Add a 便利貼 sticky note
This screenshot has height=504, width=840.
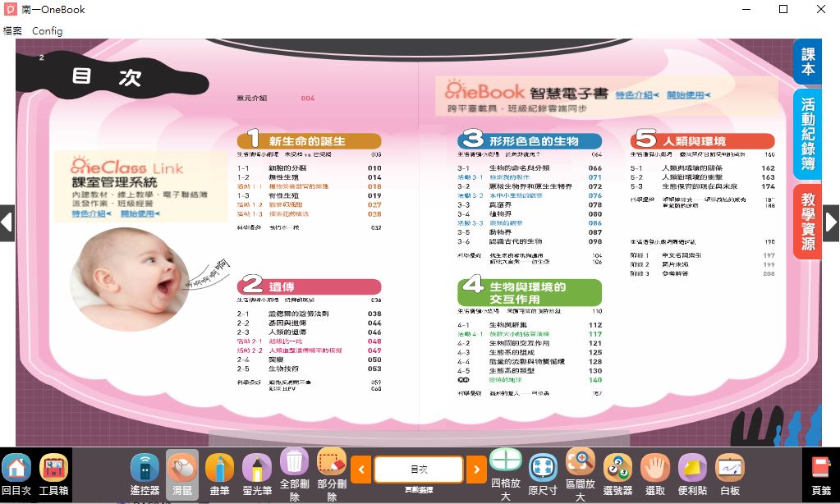pos(692,474)
